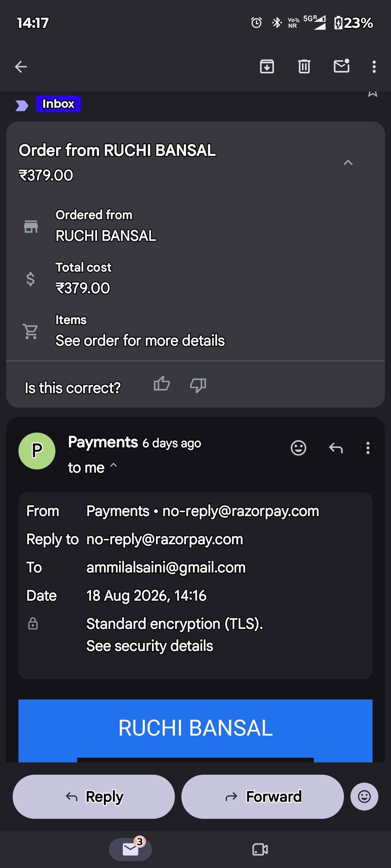Image resolution: width=391 pixels, height=868 pixels.
Task: Switch to Mail tab in bottom bar
Action: point(131,849)
